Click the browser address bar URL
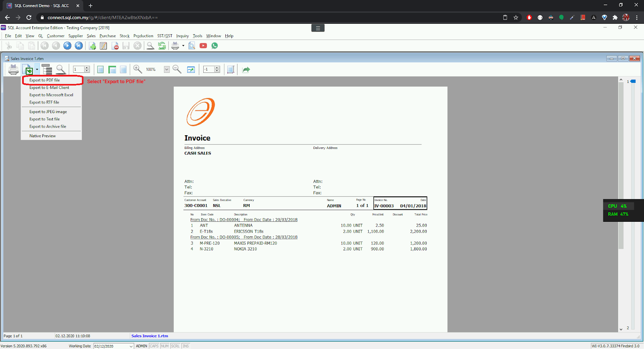Viewport: 644px width, 349px height. [x=103, y=17]
